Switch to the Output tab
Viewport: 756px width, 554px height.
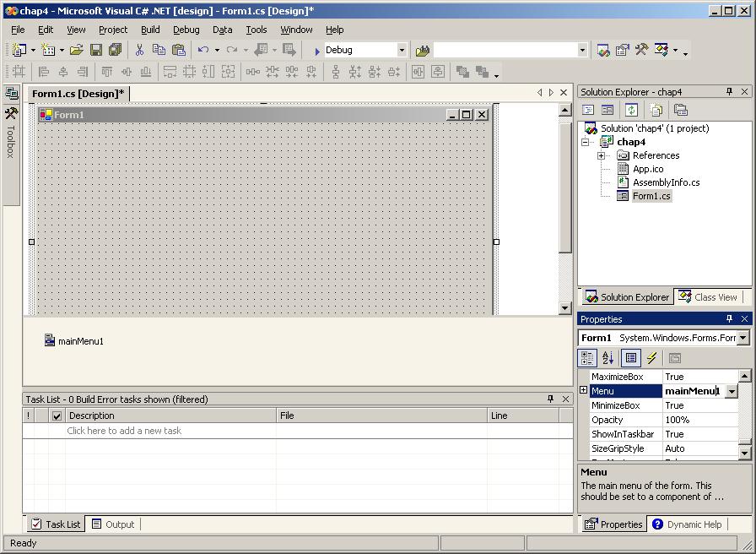(113, 524)
